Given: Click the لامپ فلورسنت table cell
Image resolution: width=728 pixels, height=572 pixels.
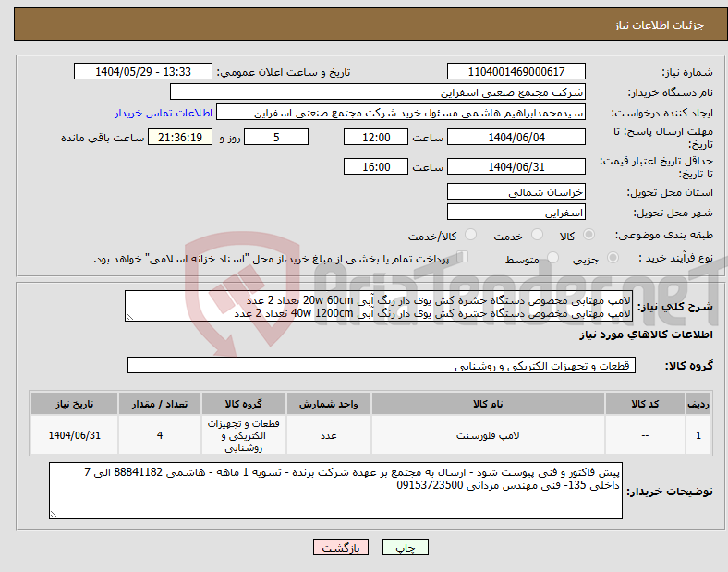Looking at the screenshot, I should point(488,435).
